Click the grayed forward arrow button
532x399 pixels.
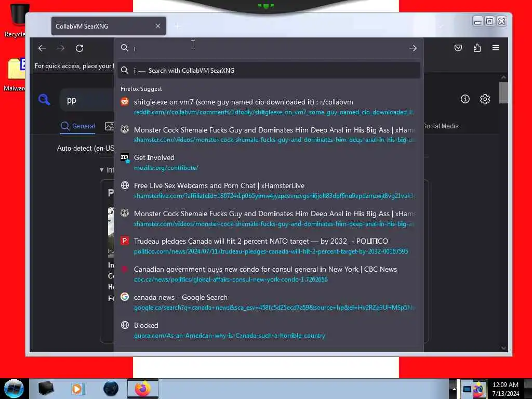[x=61, y=48]
